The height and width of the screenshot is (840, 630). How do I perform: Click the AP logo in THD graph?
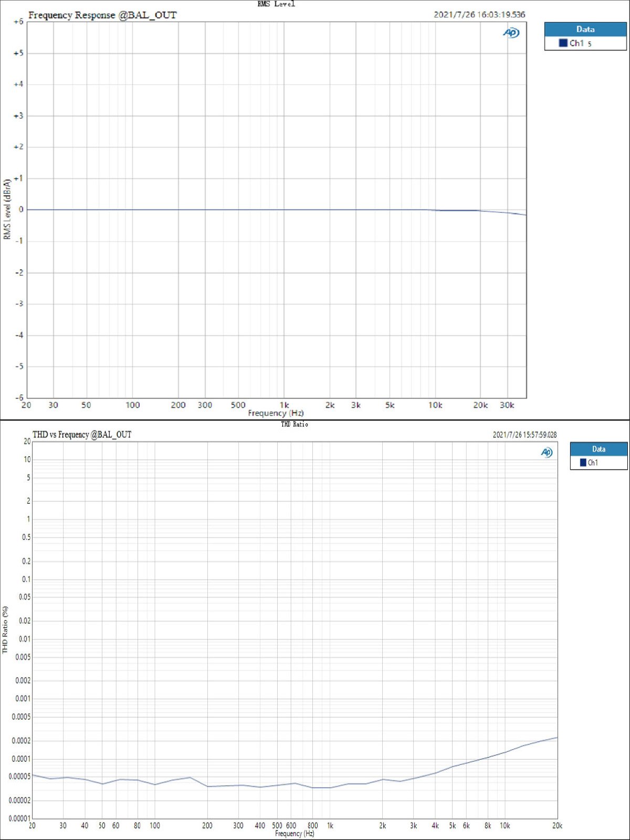[547, 453]
